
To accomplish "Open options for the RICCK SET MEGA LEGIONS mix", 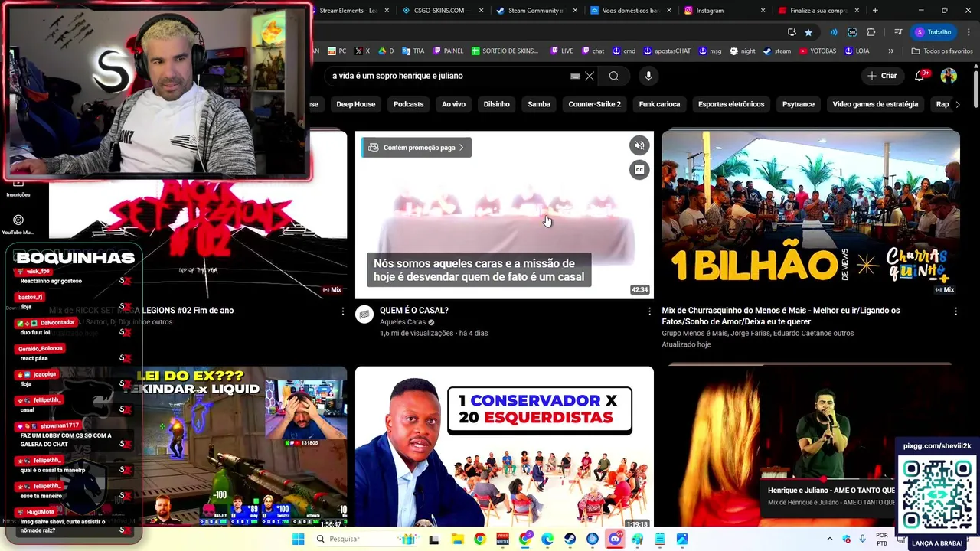I will (x=343, y=311).
